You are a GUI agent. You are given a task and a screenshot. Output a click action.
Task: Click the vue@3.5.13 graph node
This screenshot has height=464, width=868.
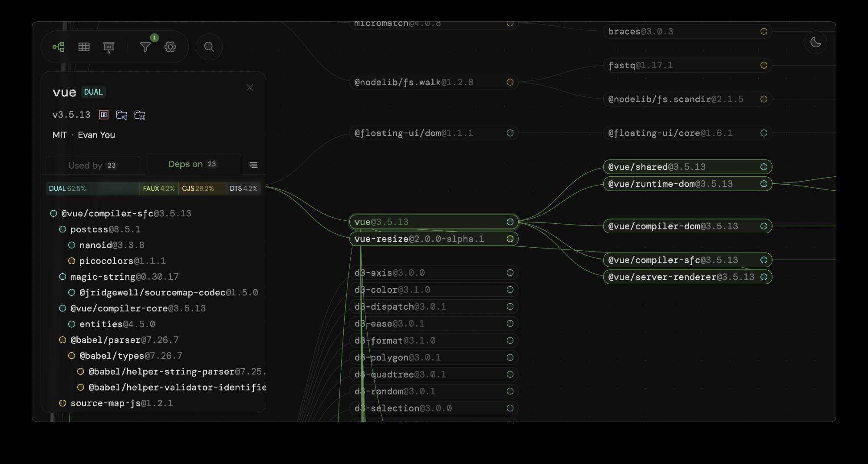tap(434, 222)
